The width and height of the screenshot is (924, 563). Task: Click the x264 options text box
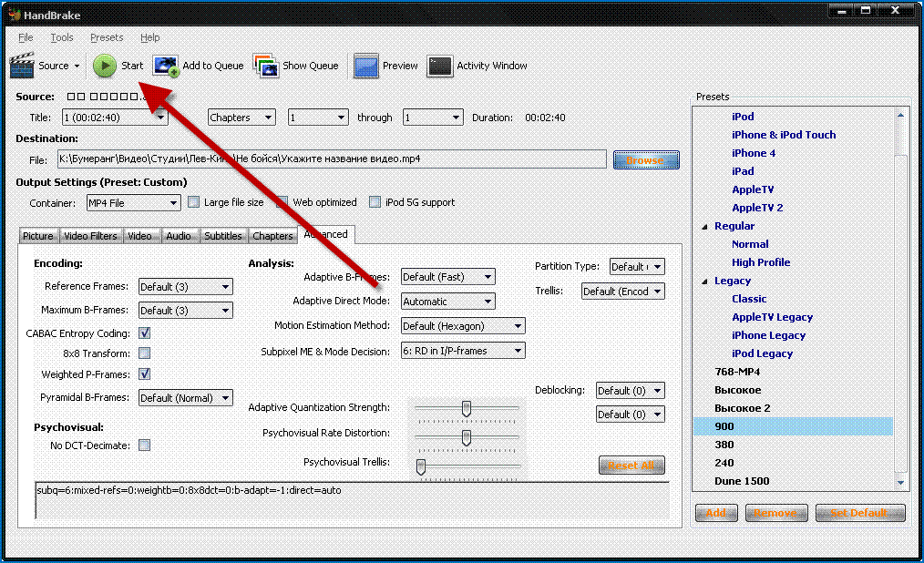(353, 500)
